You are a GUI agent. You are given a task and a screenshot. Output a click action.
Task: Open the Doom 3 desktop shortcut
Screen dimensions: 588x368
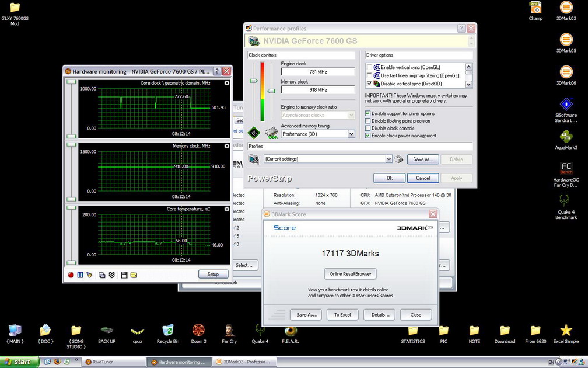click(x=198, y=334)
